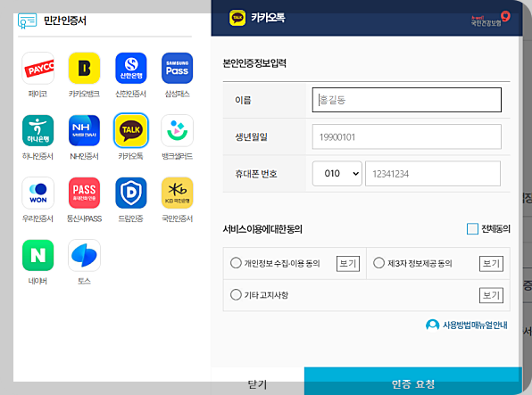Click the 뱅크샐러드 label
Screen dimensions: 532x395
point(177,156)
